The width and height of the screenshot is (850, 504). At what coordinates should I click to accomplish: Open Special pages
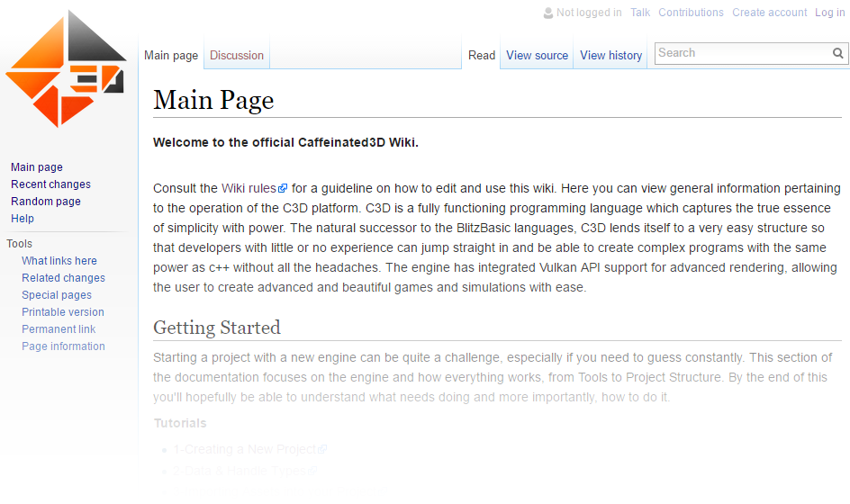(57, 295)
